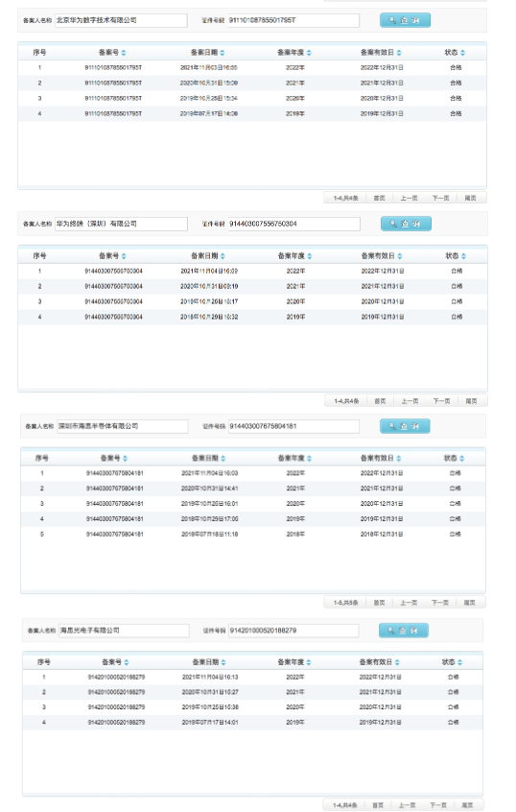Sort 华为终端(深圳) table by 备案年度
This screenshot has width=516, height=812.
(295, 256)
